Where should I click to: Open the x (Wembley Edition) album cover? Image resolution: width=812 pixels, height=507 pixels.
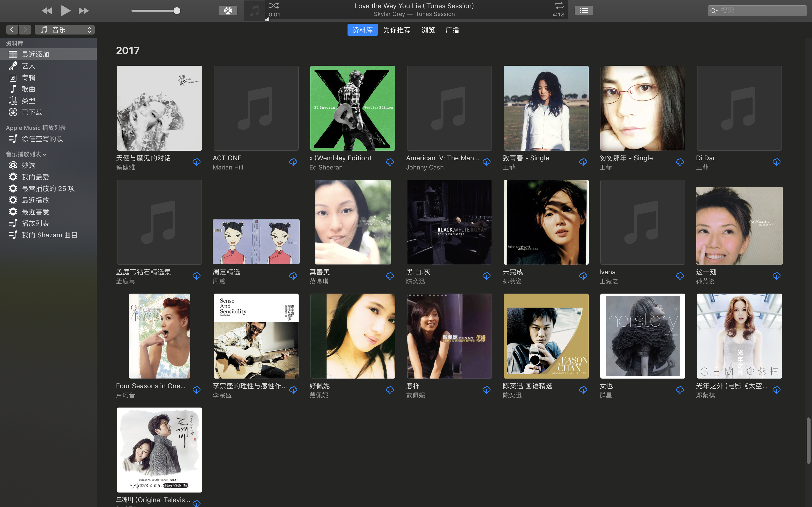(x=352, y=108)
